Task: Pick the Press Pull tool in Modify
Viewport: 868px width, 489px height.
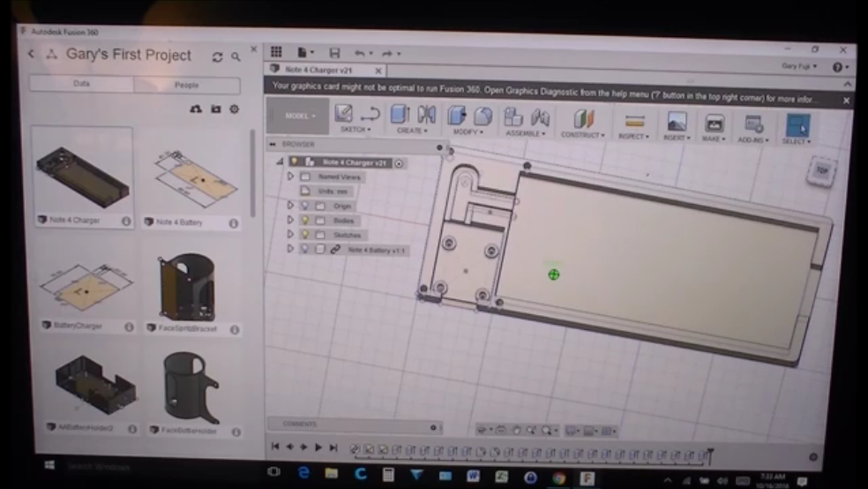Action: [457, 116]
